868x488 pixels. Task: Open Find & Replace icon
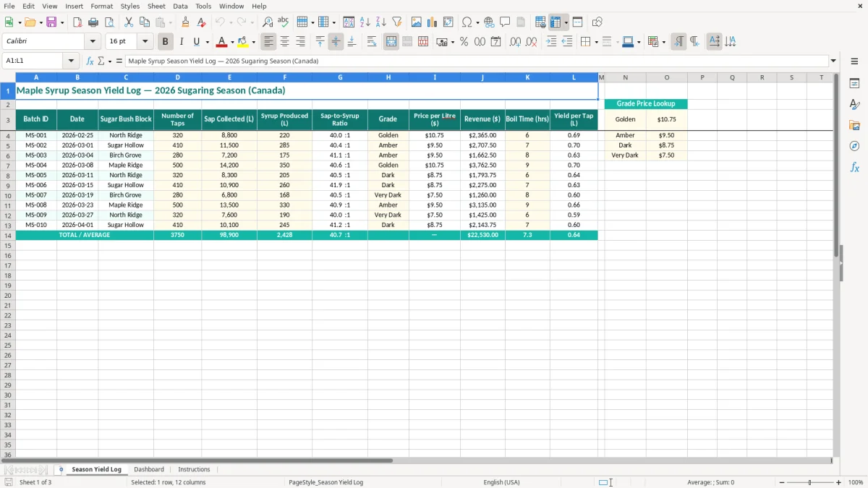[x=268, y=22]
